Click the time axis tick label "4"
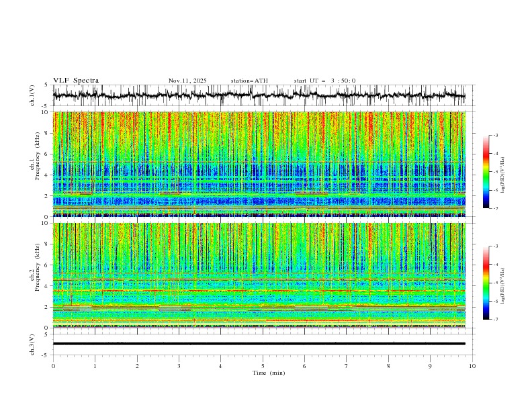Screen dimensions: 532x411 tap(221, 366)
